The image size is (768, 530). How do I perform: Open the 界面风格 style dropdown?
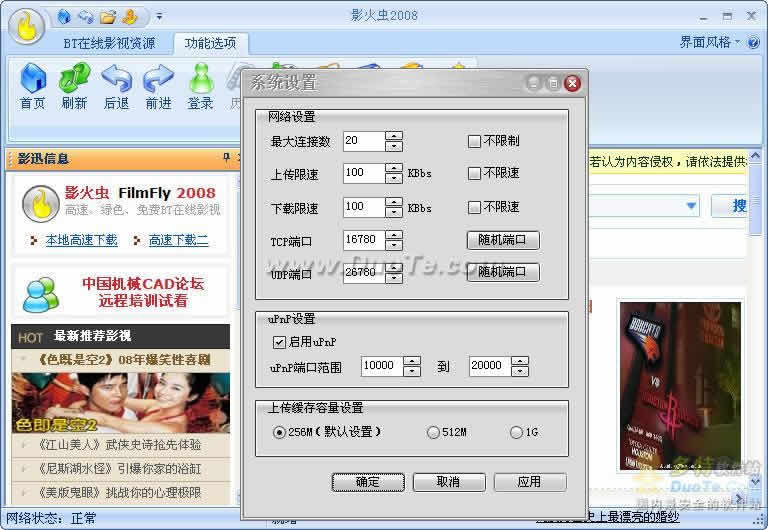(x=709, y=42)
